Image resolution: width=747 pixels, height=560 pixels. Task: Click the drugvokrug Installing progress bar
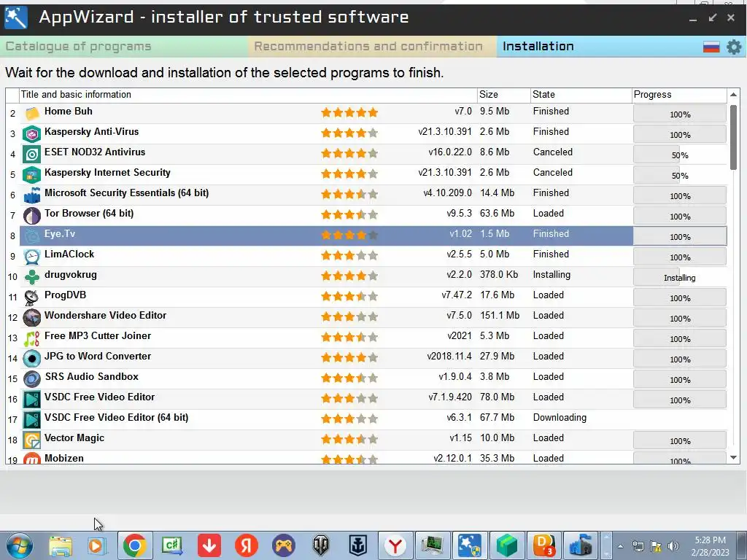tap(680, 278)
